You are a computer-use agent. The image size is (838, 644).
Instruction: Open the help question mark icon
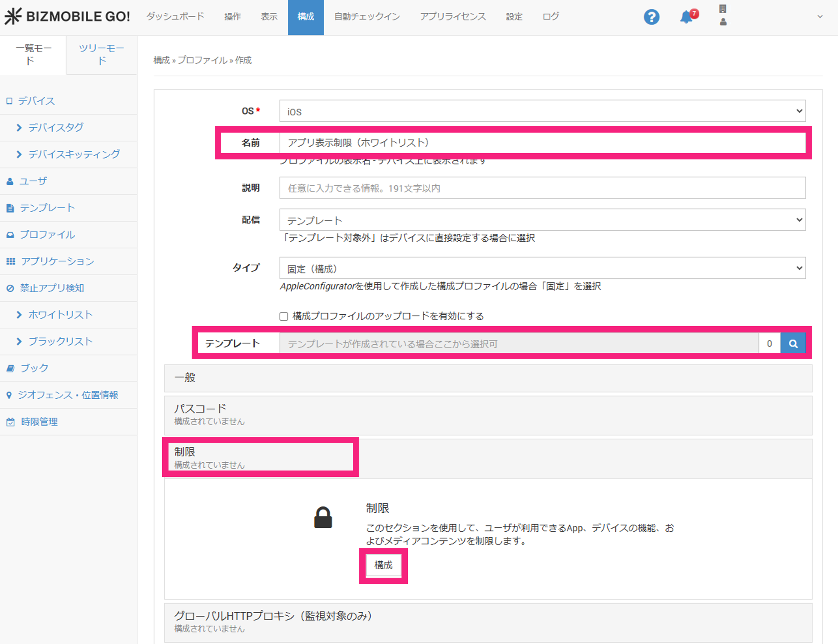(x=651, y=17)
